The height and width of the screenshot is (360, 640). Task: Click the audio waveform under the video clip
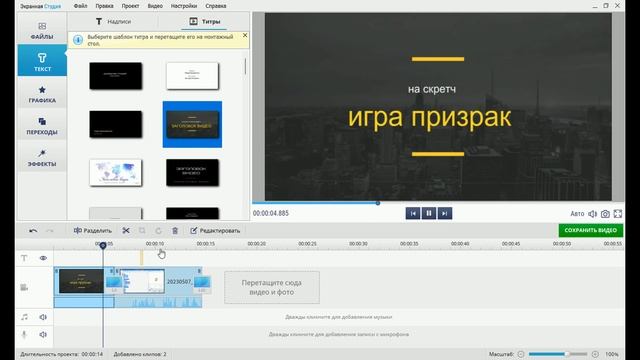coord(158,302)
